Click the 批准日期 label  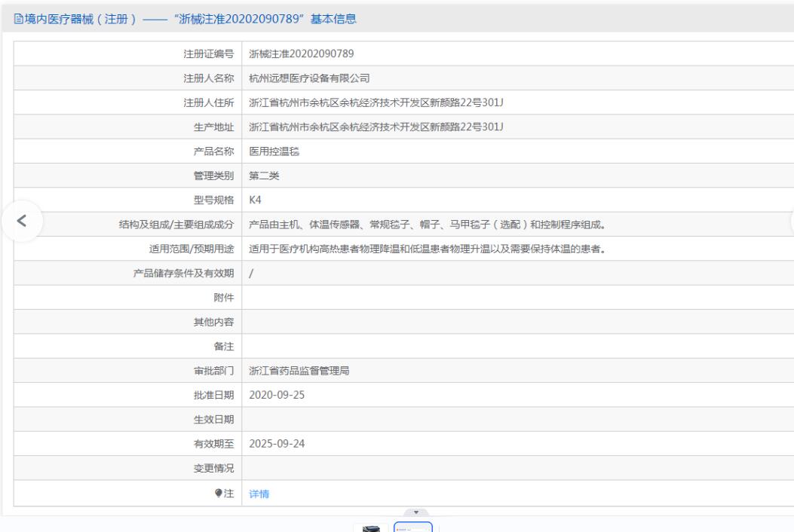pos(213,395)
